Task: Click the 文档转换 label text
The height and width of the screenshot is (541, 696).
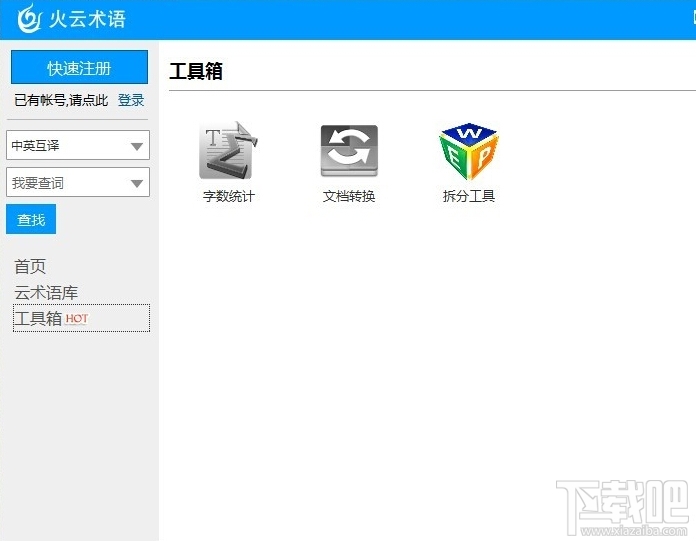Action: click(349, 196)
